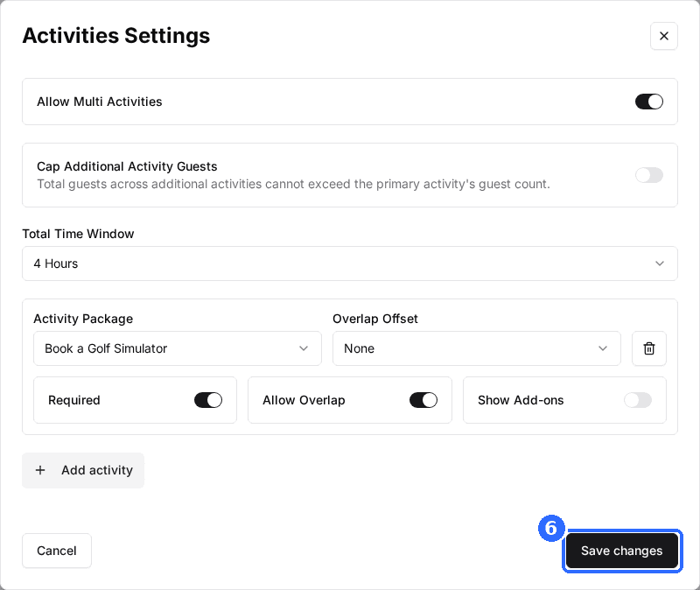700x590 pixels.
Task: Click the Required label text
Action: click(x=74, y=400)
